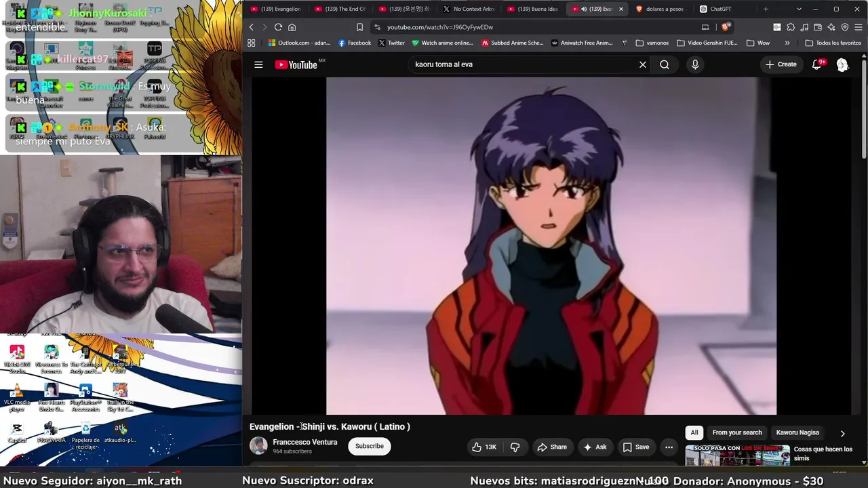Go back in the browser
The width and height of the screenshot is (868, 488).
(251, 27)
